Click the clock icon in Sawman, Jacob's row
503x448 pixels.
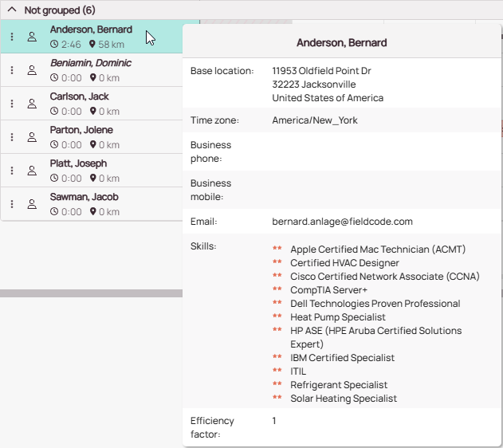click(54, 211)
